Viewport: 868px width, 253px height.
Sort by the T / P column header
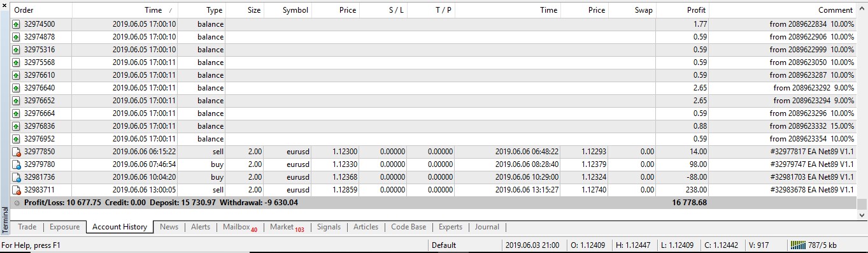coord(431,10)
